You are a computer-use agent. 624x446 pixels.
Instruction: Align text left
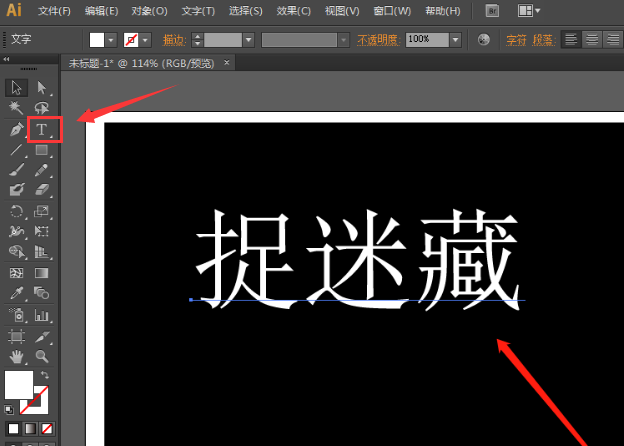coord(571,39)
